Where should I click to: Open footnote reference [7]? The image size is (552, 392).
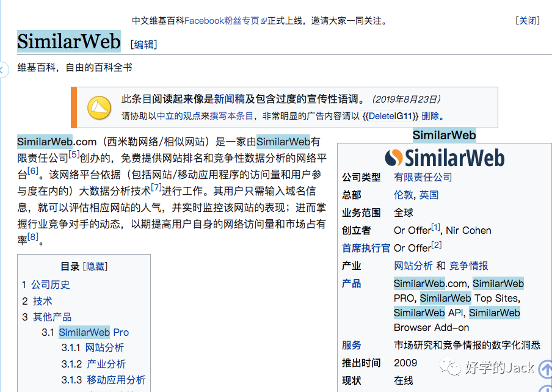156,187
